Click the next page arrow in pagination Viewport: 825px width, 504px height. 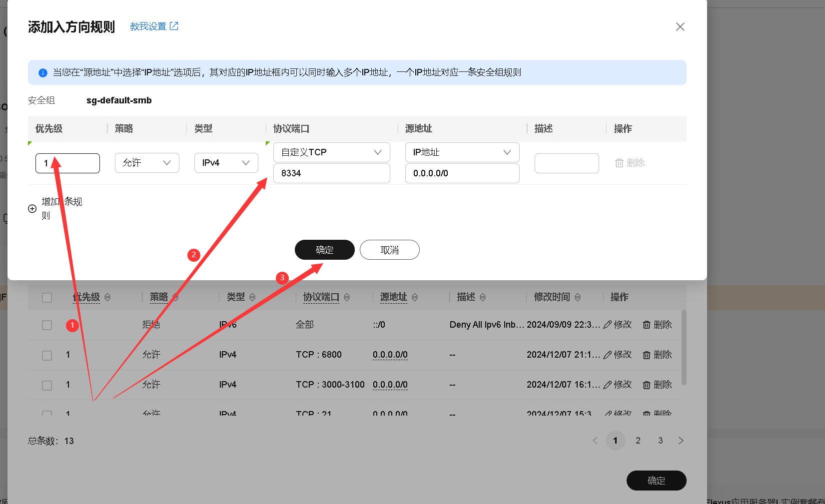tap(681, 440)
